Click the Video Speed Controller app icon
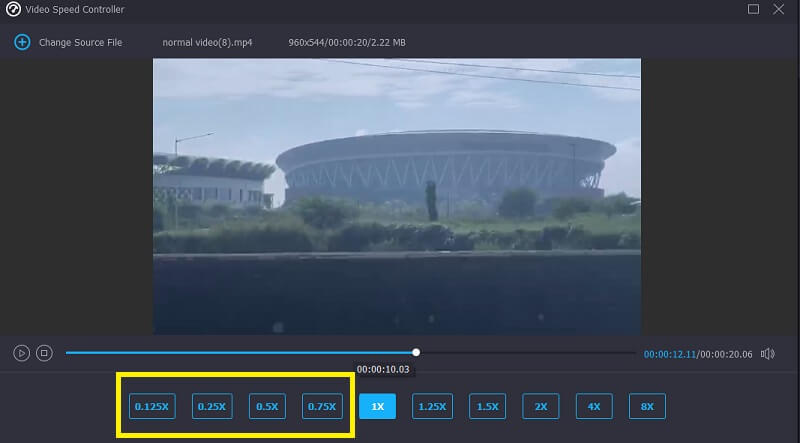This screenshot has width=800, height=443. (x=13, y=10)
